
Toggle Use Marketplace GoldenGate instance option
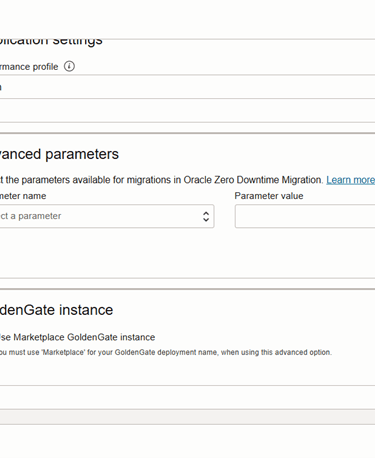coord(77,337)
